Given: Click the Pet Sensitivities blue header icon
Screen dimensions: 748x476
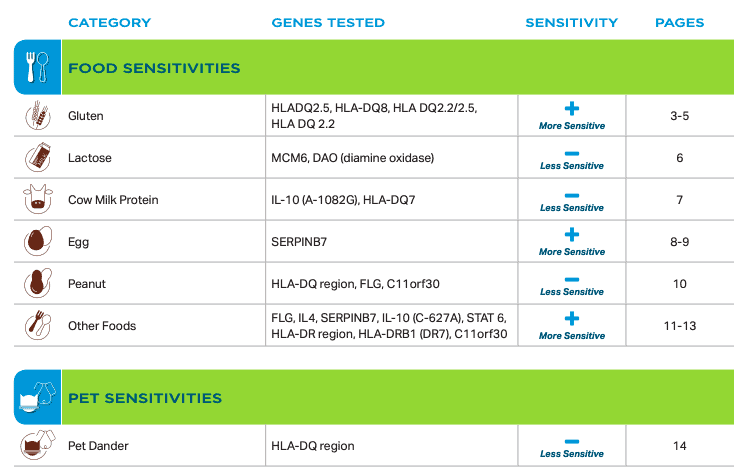Looking at the screenshot, I should pos(38,397).
